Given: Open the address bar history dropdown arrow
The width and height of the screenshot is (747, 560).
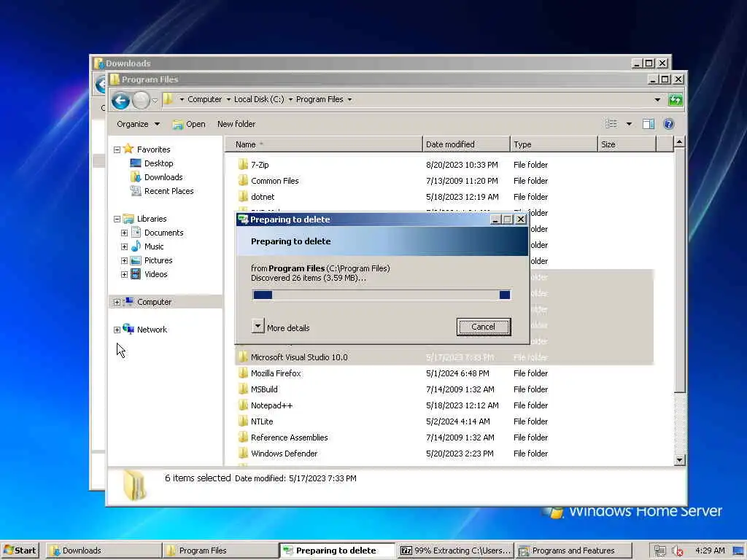Looking at the screenshot, I should pos(657,100).
